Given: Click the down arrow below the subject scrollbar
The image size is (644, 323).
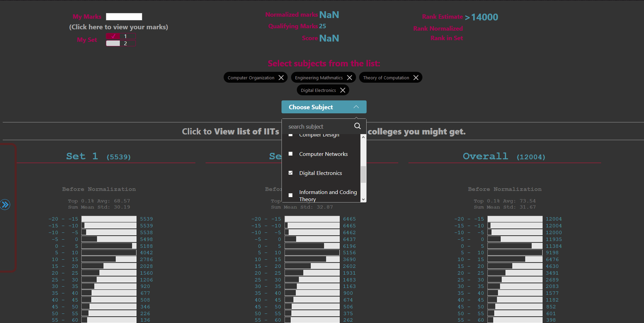Looking at the screenshot, I should click(x=363, y=199).
